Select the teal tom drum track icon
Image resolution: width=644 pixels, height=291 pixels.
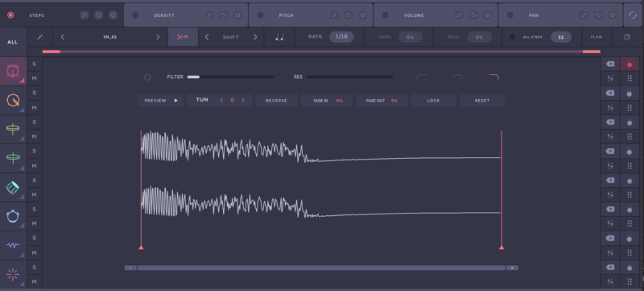(x=13, y=188)
